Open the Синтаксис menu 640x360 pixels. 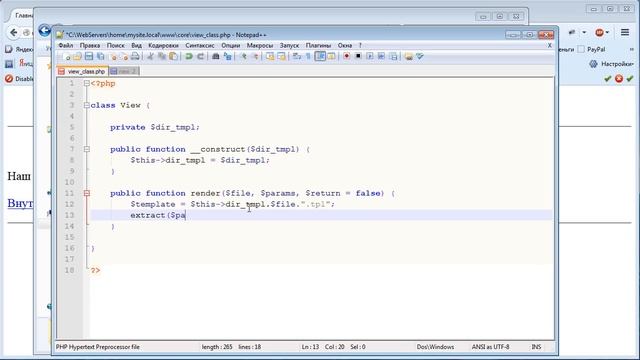200,45
